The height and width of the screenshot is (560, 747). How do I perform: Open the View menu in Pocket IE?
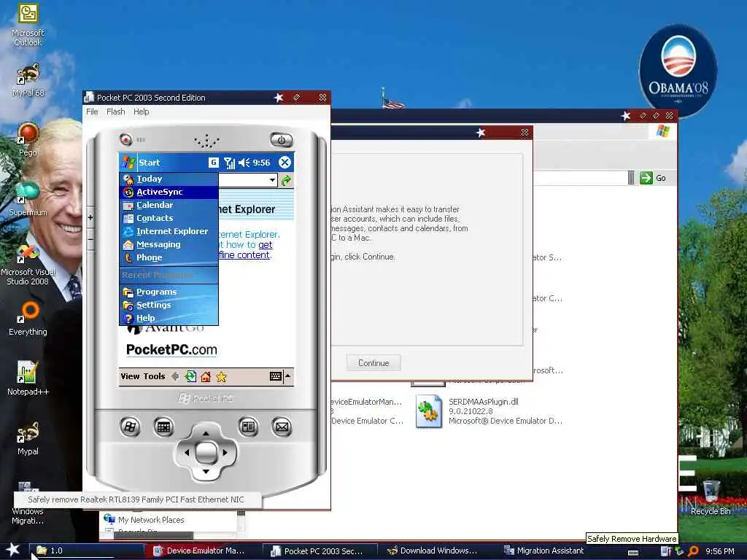pyautogui.click(x=130, y=376)
